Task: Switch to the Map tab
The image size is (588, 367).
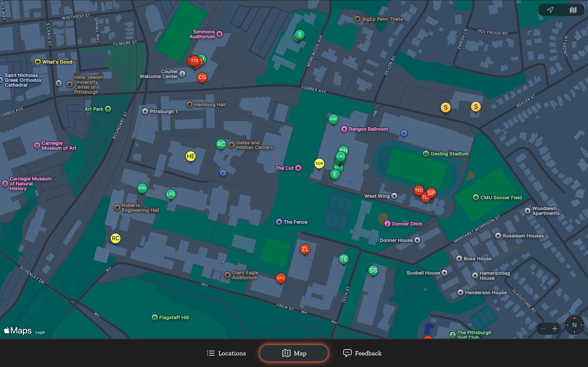Action: [x=294, y=353]
